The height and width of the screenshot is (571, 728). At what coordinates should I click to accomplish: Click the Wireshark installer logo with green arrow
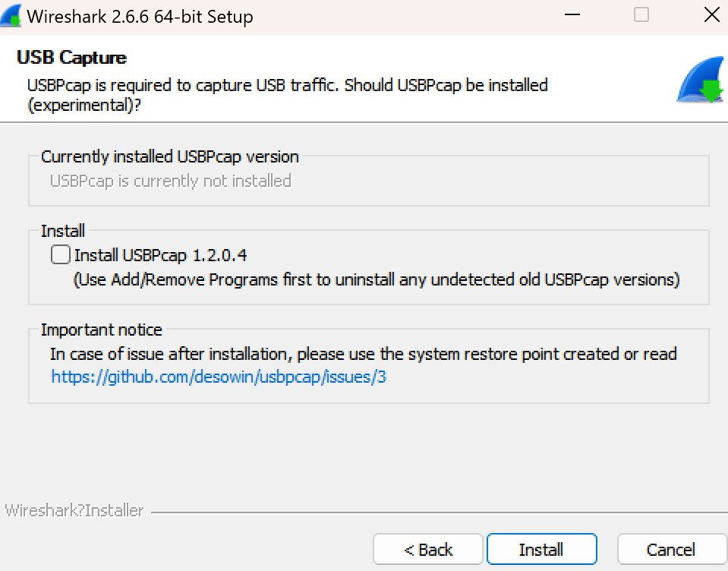700,80
